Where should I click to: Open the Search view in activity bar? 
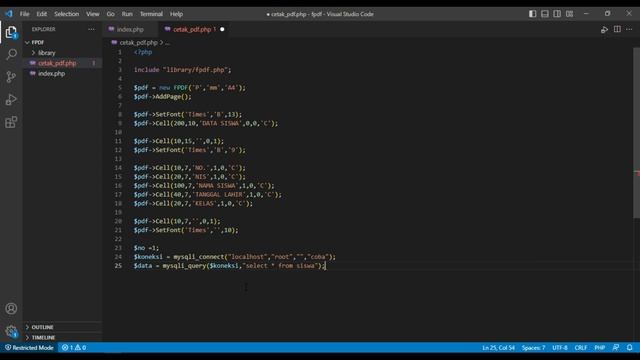[11, 54]
